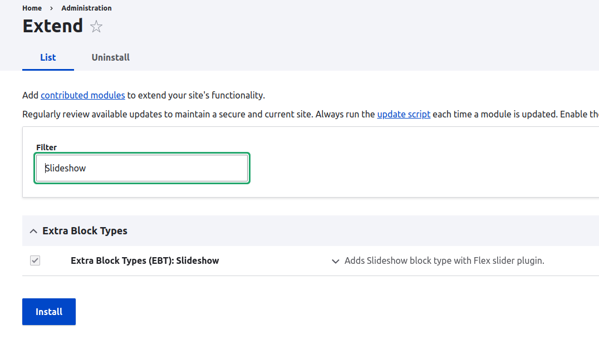Click the breadcrumb separator arrow after Home

point(51,8)
